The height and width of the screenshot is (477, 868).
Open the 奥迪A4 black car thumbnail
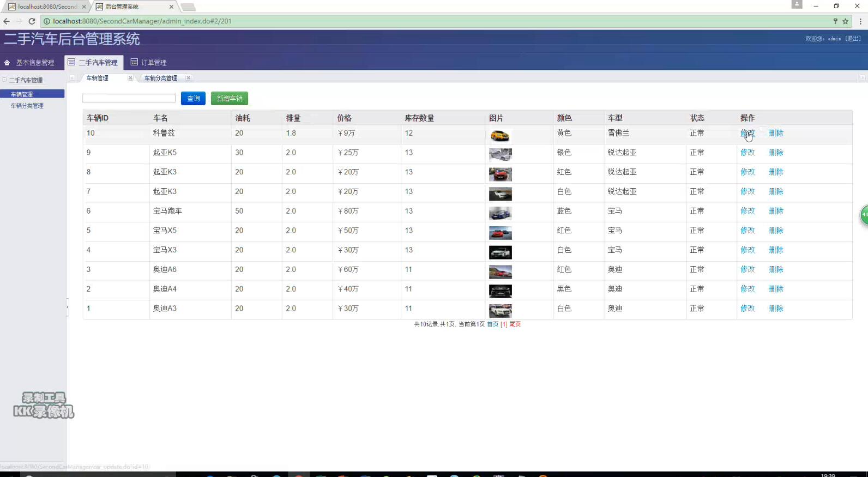point(500,292)
